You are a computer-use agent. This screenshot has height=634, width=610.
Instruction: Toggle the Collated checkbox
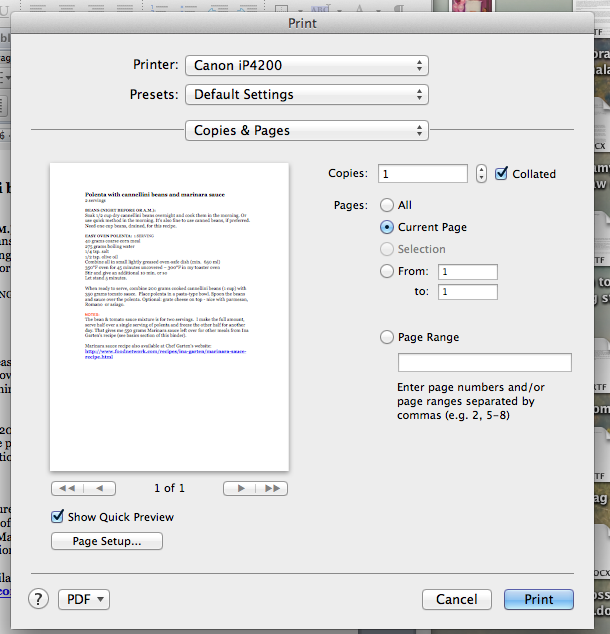tap(502, 174)
